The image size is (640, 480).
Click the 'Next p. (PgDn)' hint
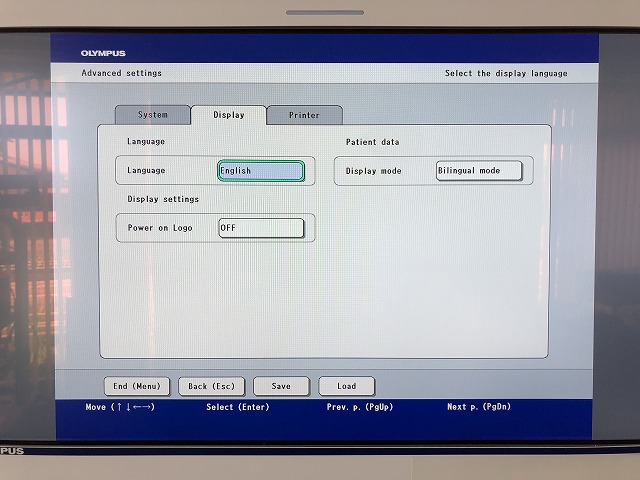(x=479, y=407)
